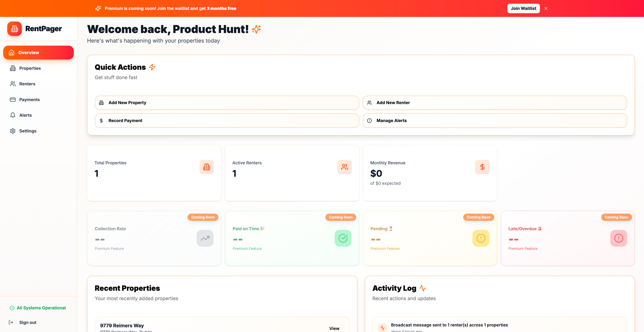Click the Late/Overdue red alert icon

[x=618, y=238]
